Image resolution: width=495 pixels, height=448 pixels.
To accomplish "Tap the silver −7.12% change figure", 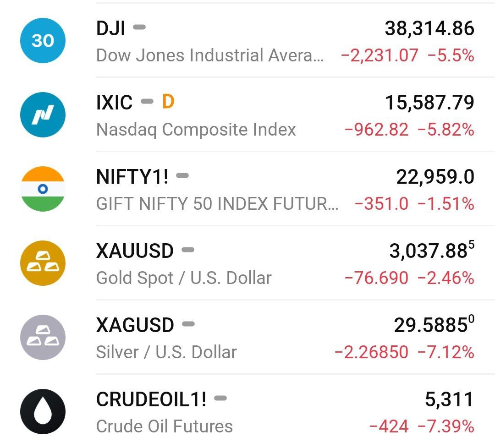I will 445,352.
